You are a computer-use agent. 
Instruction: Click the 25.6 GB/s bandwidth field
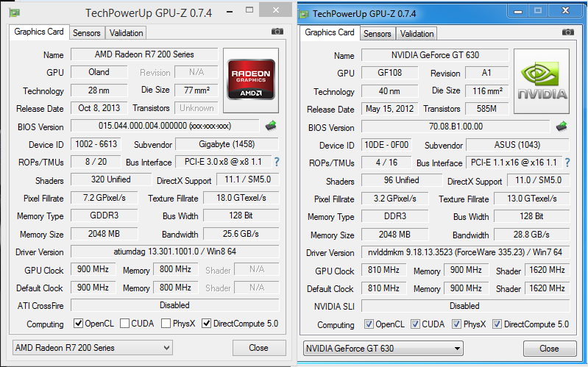point(241,234)
